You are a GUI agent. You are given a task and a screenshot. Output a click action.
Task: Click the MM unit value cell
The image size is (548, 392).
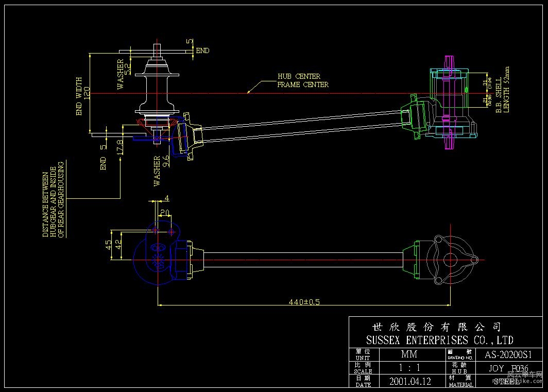click(x=409, y=354)
